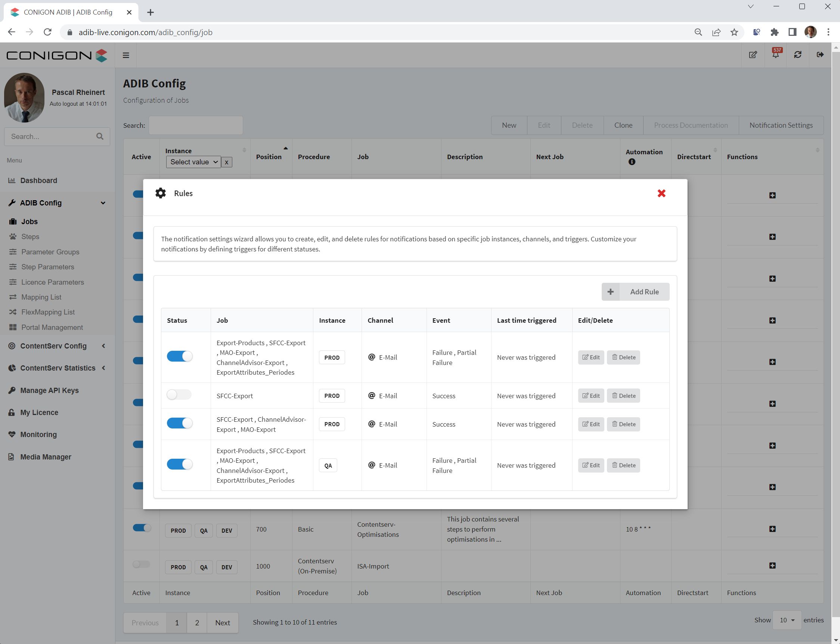The image size is (840, 644).
Task: Click the Clone button
Action: [x=623, y=126]
